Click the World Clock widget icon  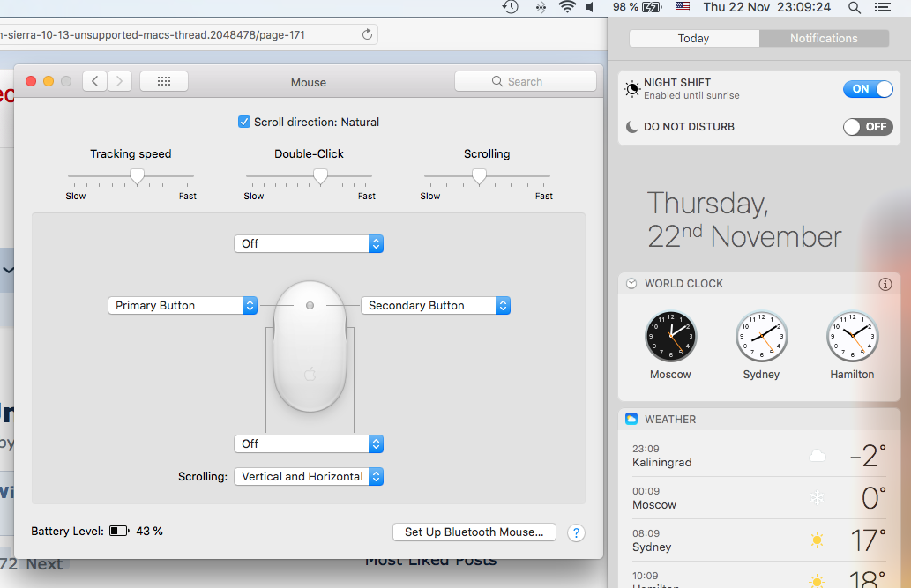coord(631,284)
